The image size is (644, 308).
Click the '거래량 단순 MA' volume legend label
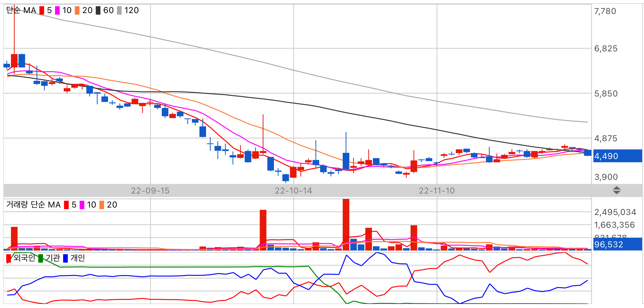[x=33, y=205]
